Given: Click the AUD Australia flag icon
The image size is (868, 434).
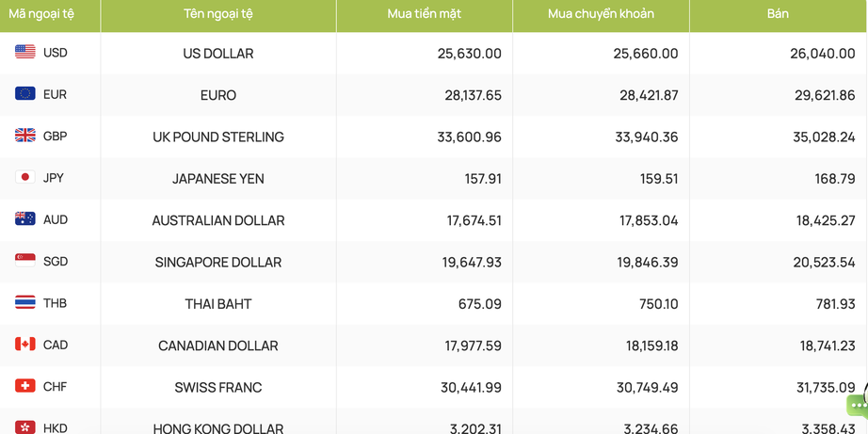Looking at the screenshot, I should (x=24, y=218).
